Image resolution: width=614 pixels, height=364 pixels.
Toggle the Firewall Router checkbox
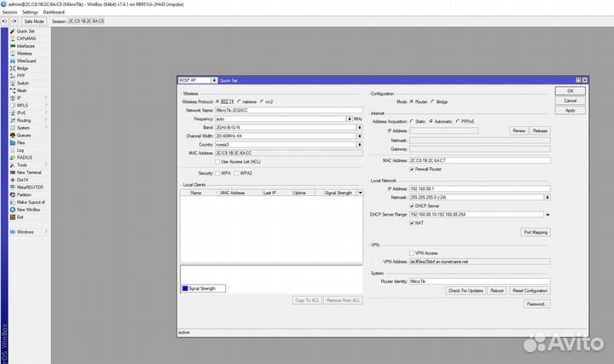(412, 169)
